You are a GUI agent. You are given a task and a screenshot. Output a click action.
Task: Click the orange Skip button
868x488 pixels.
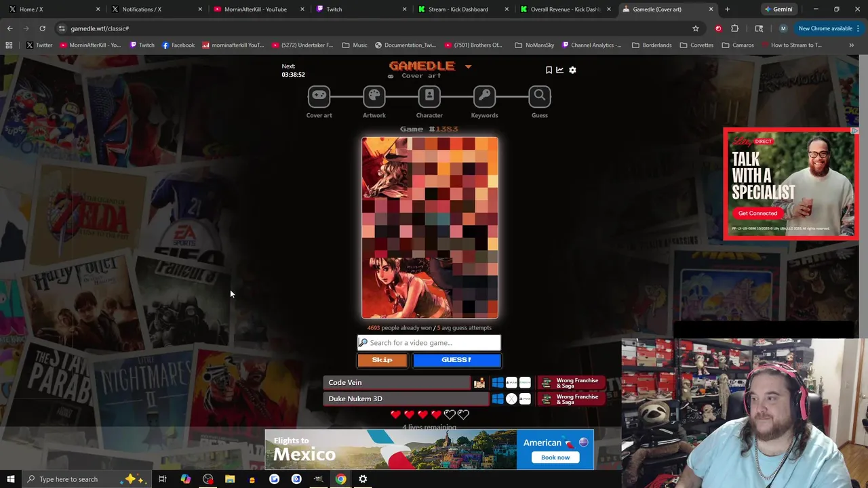382,360
